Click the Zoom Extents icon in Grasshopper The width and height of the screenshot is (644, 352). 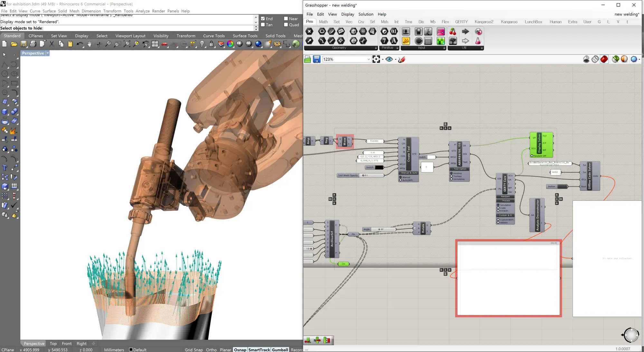click(x=376, y=59)
